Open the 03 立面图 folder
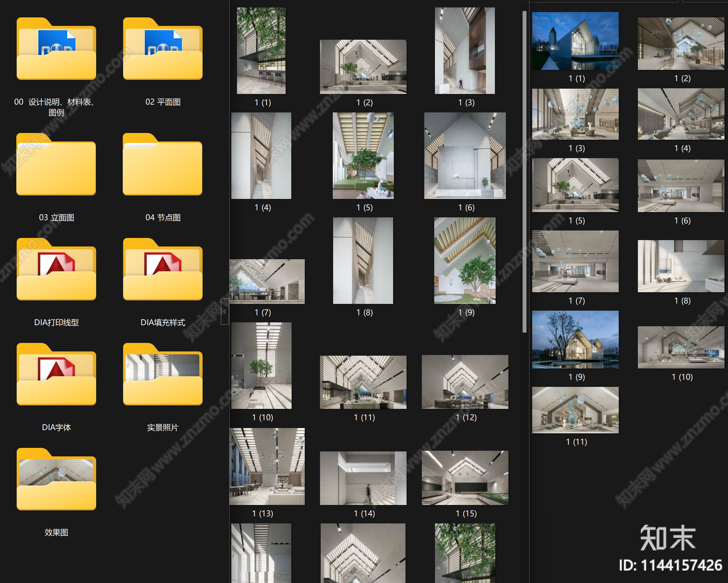Viewport: 728px width, 583px height. 56,164
